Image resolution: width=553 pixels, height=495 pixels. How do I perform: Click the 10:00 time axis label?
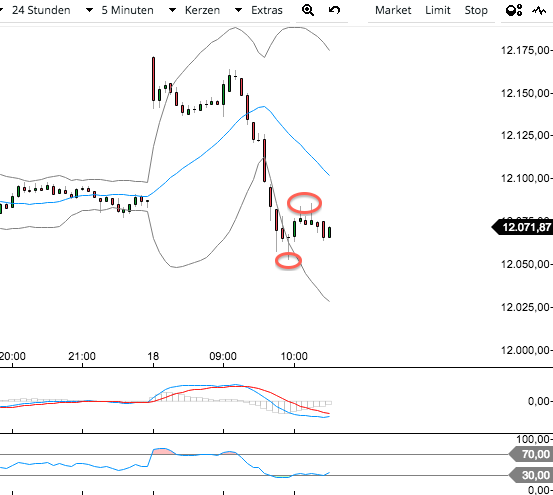coord(294,356)
